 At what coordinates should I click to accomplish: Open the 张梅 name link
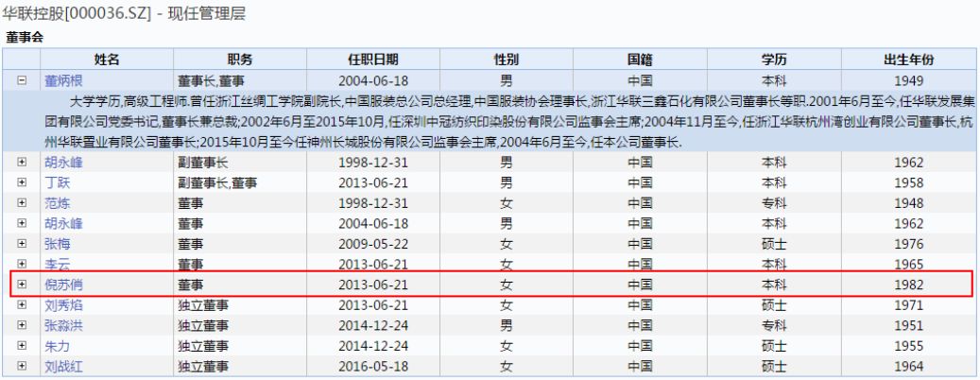57,244
